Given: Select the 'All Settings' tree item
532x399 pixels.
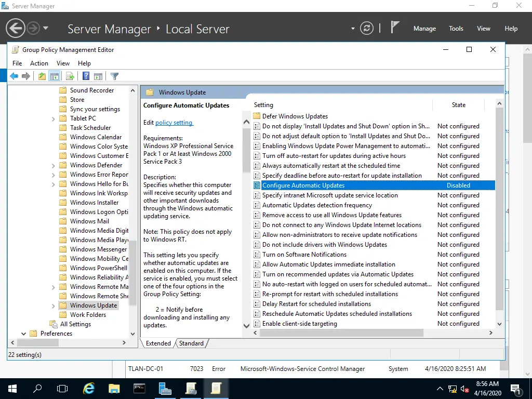Looking at the screenshot, I should [75, 324].
